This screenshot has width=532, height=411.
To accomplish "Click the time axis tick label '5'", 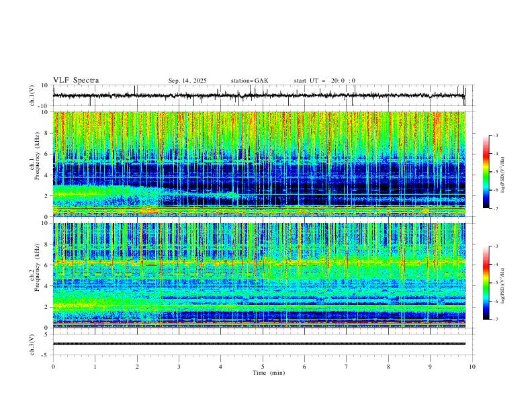I will (263, 367).
